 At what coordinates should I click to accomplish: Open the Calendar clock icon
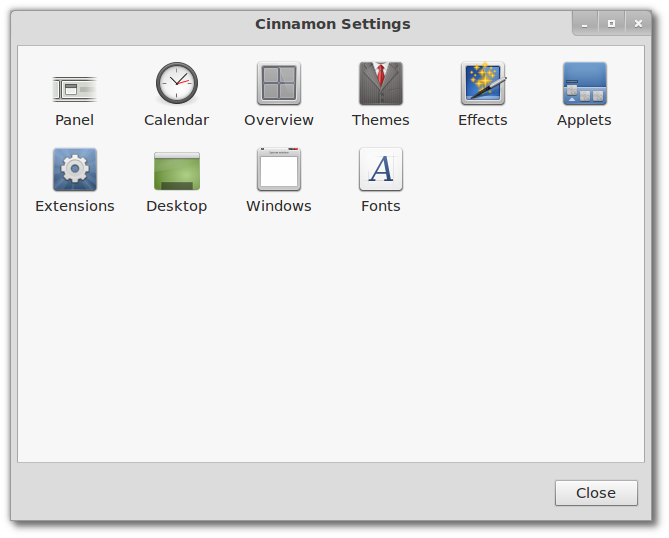pos(177,84)
